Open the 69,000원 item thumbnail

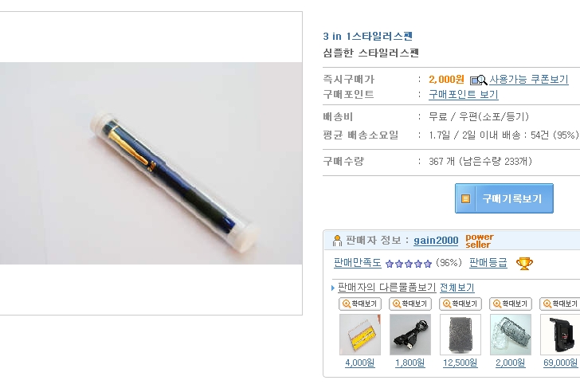[x=560, y=335]
